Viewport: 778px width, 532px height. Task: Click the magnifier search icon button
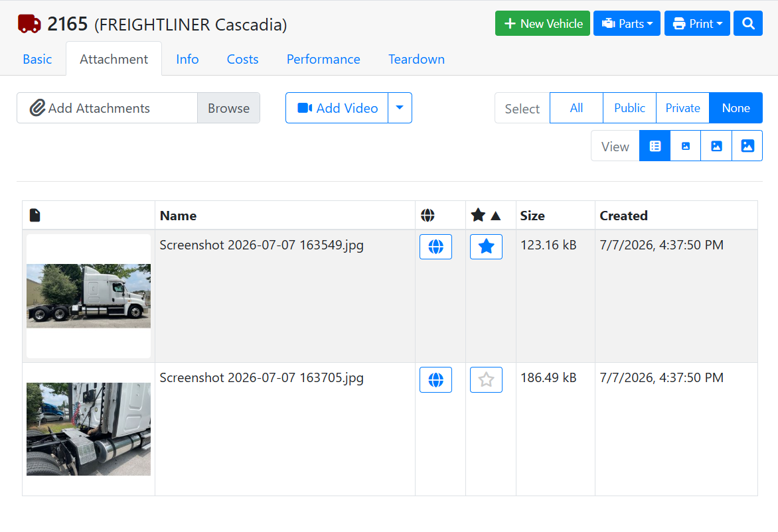[x=747, y=23]
